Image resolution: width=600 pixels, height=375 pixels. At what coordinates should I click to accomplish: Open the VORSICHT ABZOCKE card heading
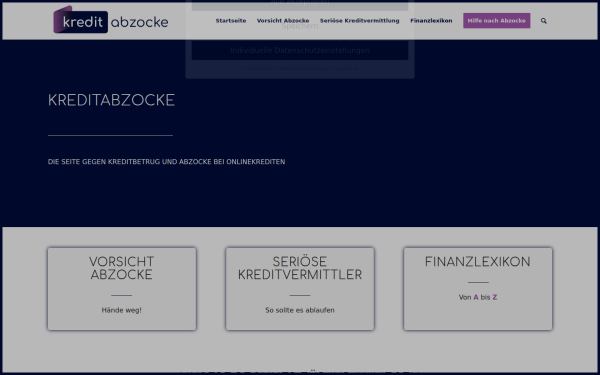(x=122, y=268)
